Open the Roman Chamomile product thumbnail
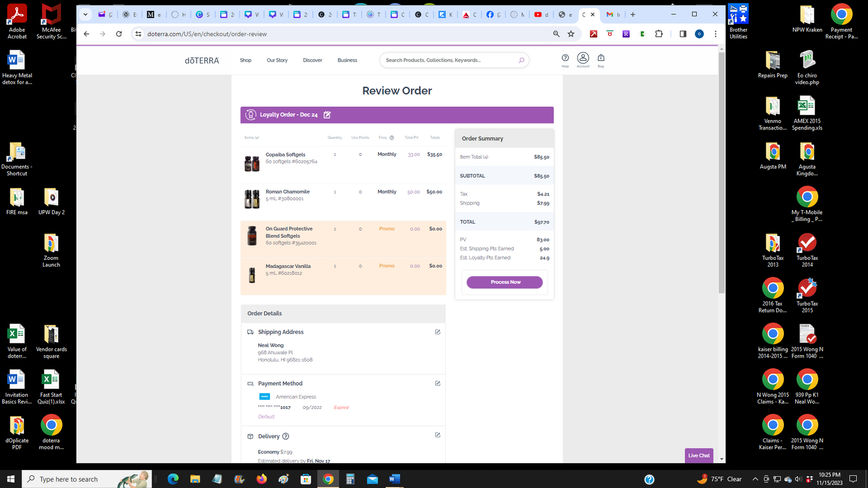The height and width of the screenshot is (488, 868). coord(251,199)
